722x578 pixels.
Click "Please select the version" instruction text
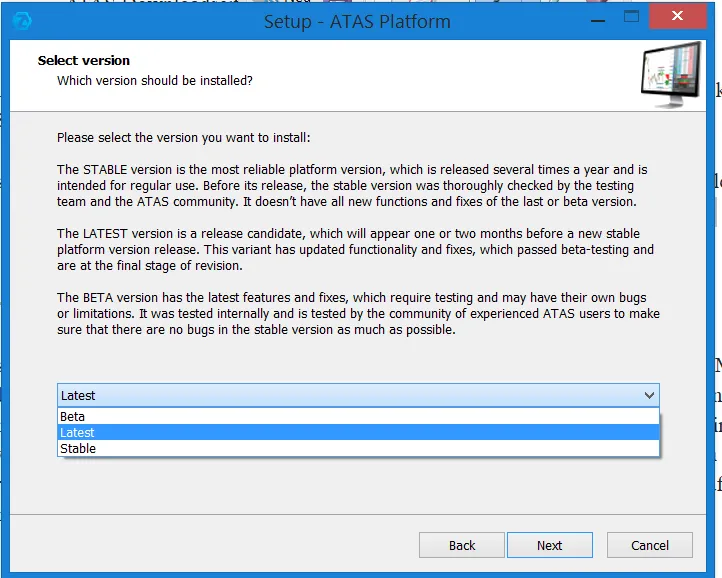click(183, 137)
